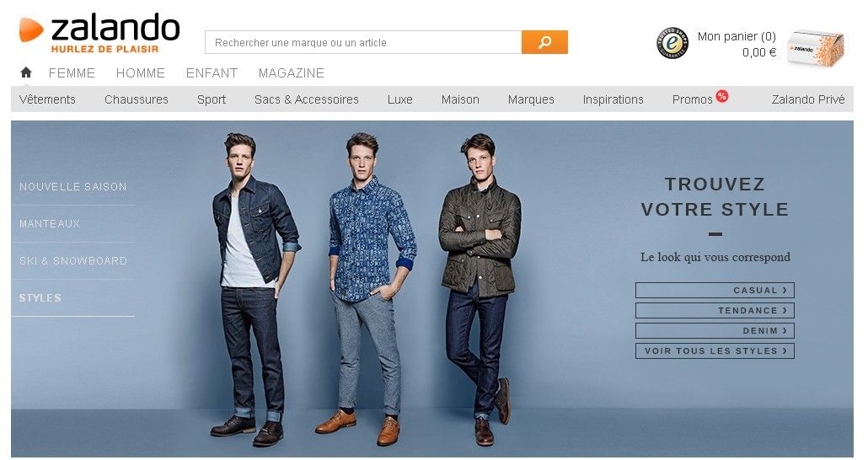Open the Zalando Privé menu item

click(x=808, y=99)
